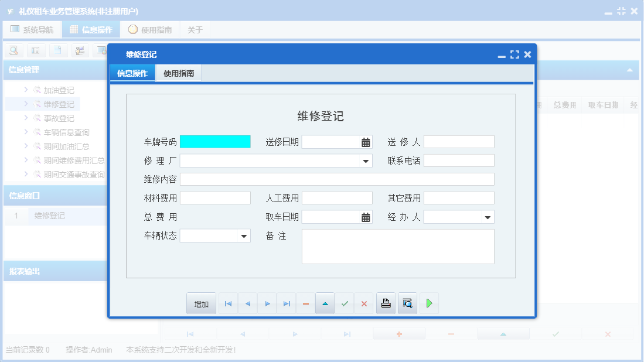The height and width of the screenshot is (362, 644).
Task: Click the print preview icon
Action: (x=407, y=303)
